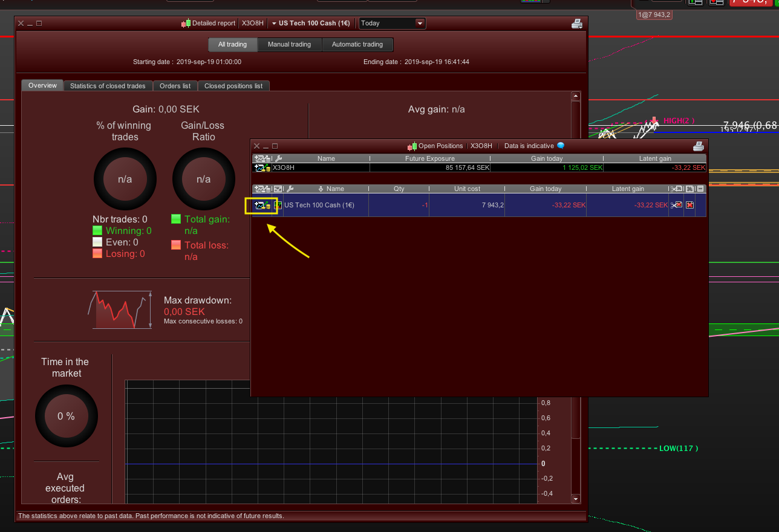The width and height of the screenshot is (779, 532).
Task: Switch to the Orders list tab
Action: pos(175,86)
